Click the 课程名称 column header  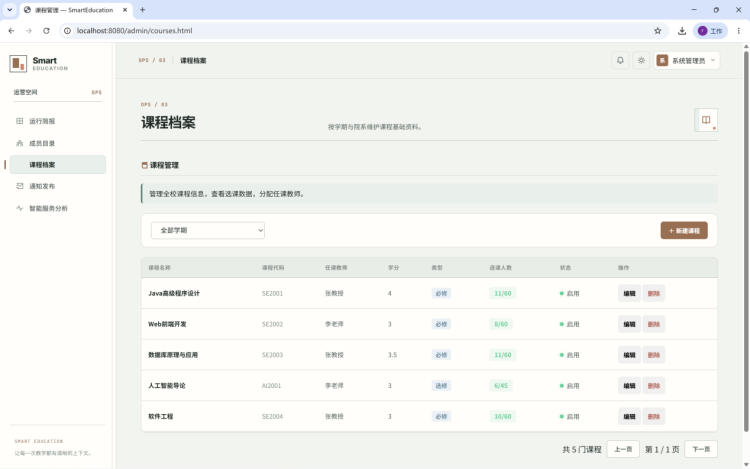point(159,268)
